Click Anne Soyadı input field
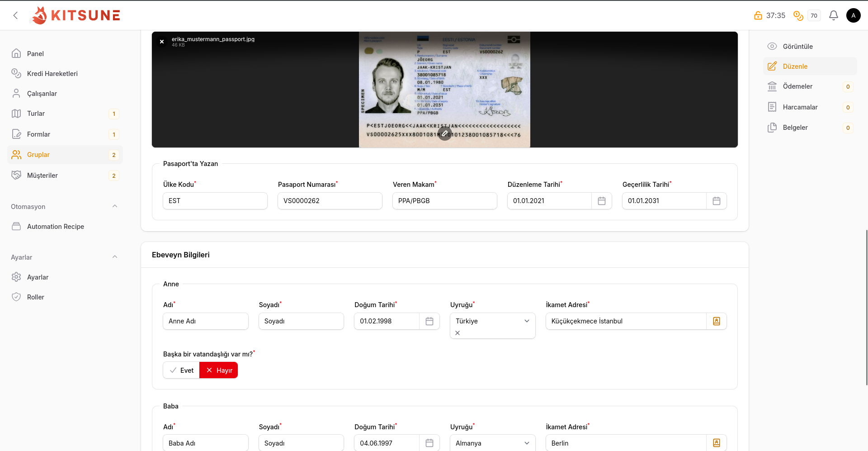 tap(301, 321)
